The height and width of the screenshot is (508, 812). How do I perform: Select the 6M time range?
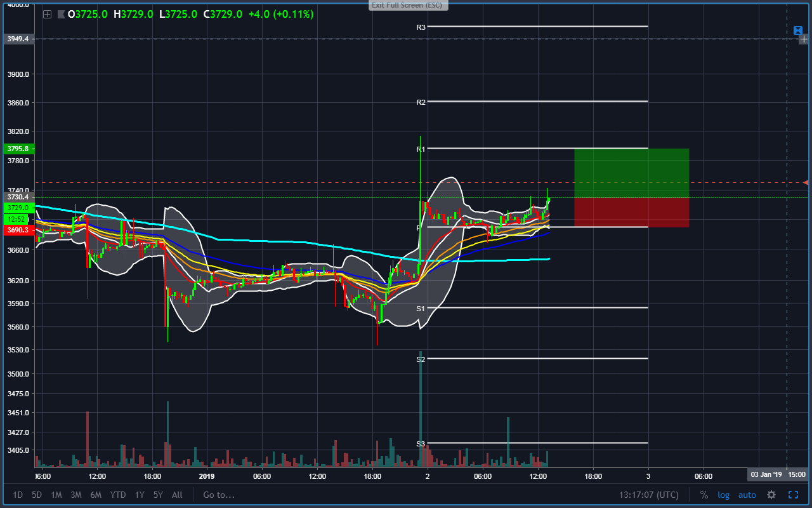96,495
